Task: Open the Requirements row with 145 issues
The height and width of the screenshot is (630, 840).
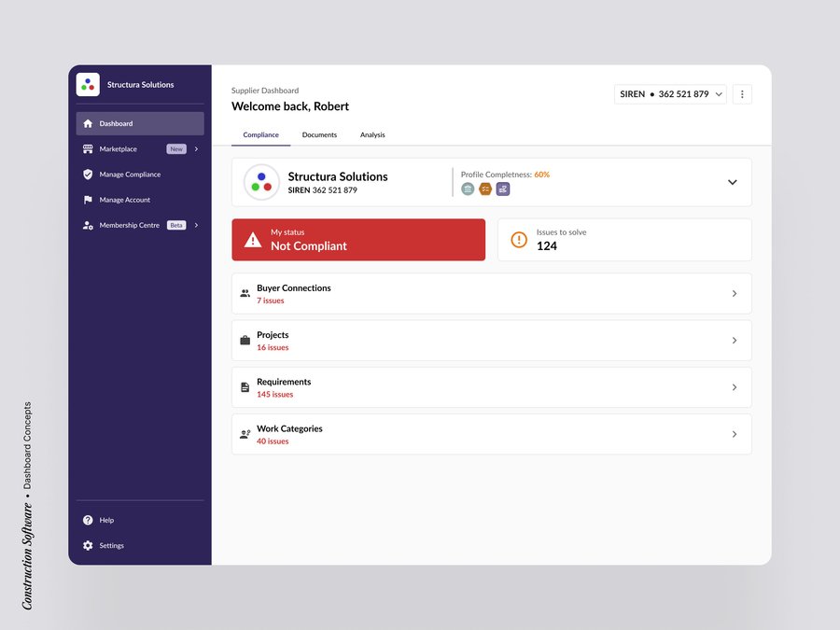Action: pyautogui.click(x=491, y=387)
